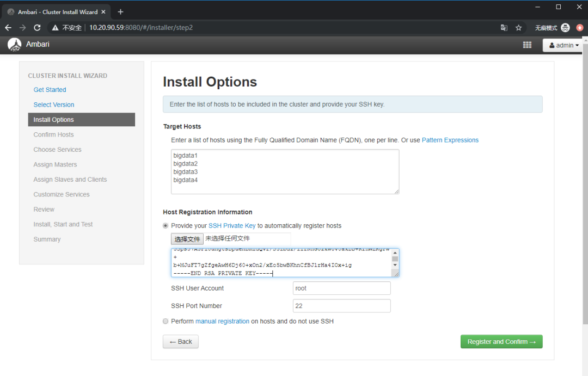Image resolution: width=588 pixels, height=376 pixels.
Task: Click the Target Hosts text area
Action: tap(285, 171)
